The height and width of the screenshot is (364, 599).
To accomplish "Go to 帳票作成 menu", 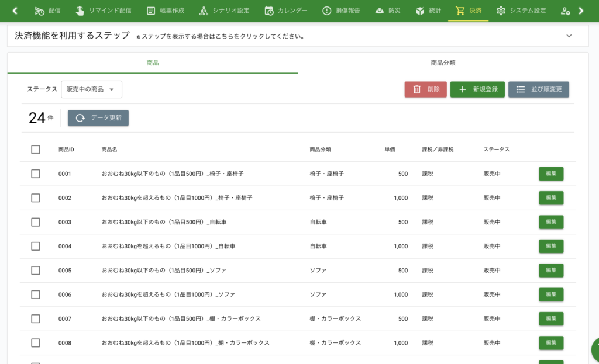I will pos(166,11).
